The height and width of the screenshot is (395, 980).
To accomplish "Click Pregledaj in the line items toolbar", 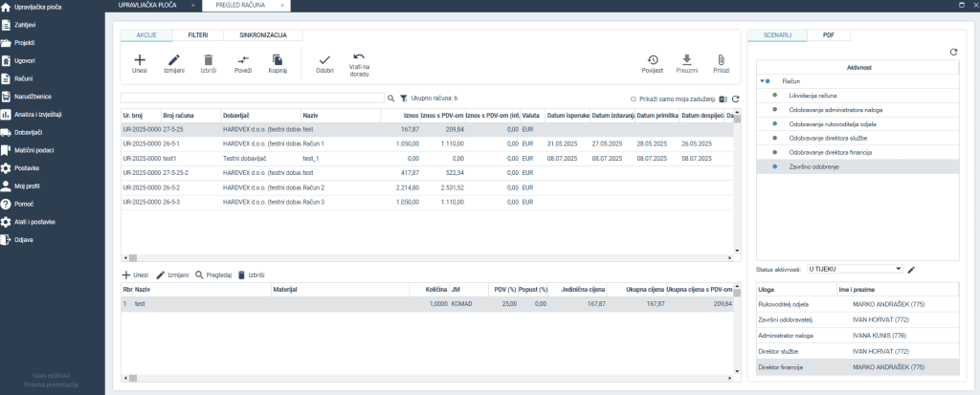I will 212,274.
